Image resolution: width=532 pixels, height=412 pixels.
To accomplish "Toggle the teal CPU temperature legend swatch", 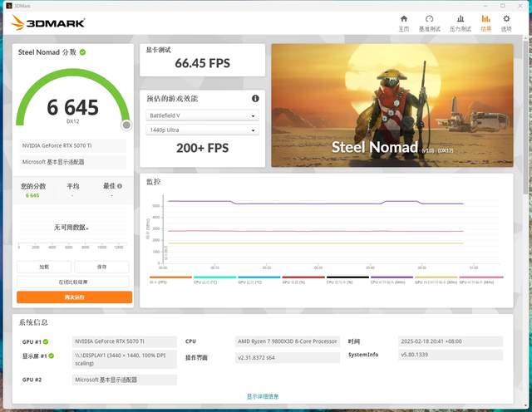I will coord(214,277).
